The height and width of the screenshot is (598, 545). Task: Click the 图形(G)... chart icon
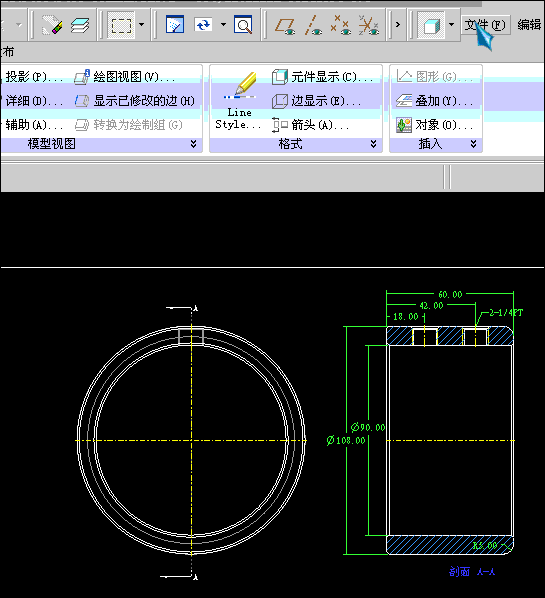pos(404,76)
